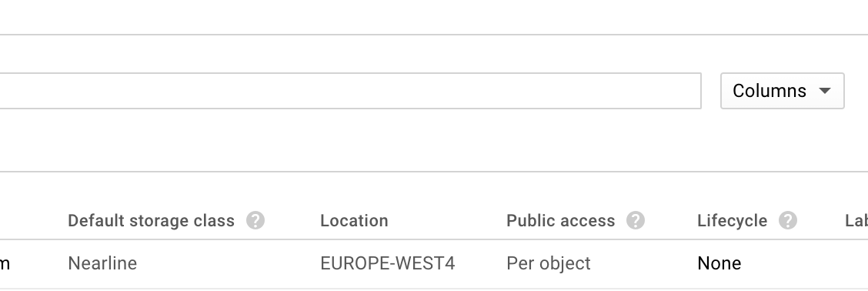
Task: Sort by the Lifecycle column header
Action: [x=733, y=221]
